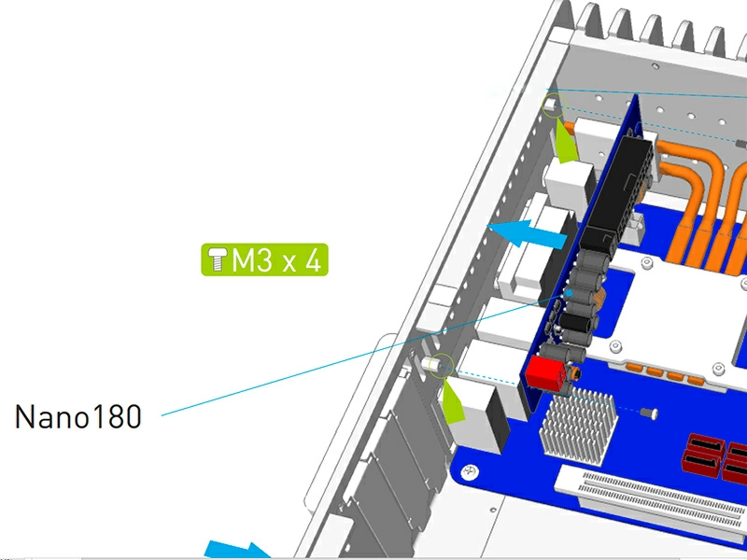Select the black power connector block
Viewport: 747px width, 560px height.
pos(622,192)
